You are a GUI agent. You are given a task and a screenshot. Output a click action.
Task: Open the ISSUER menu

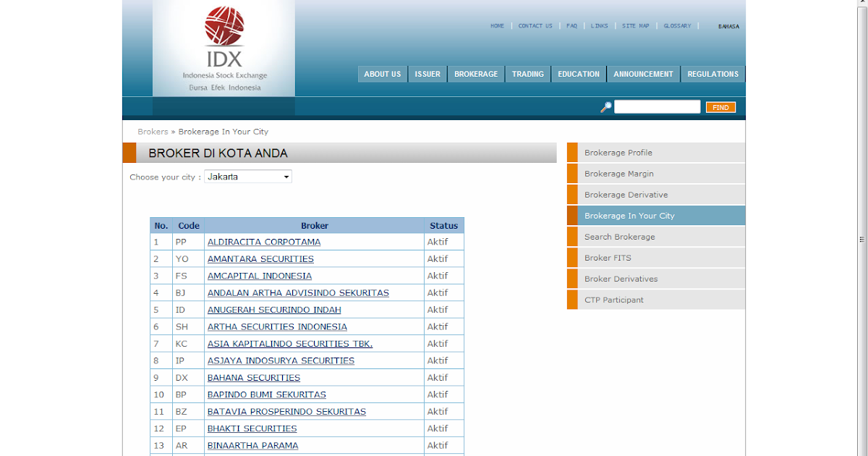point(427,74)
